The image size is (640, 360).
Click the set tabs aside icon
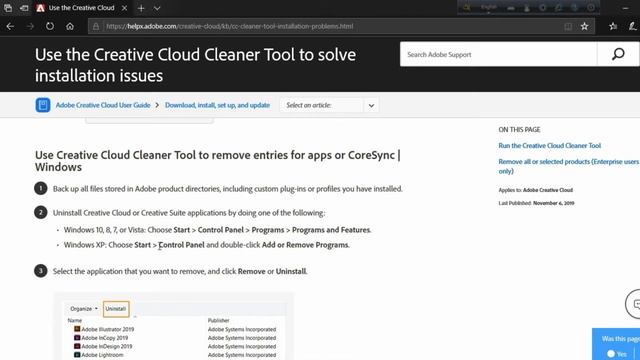[x=24, y=8]
